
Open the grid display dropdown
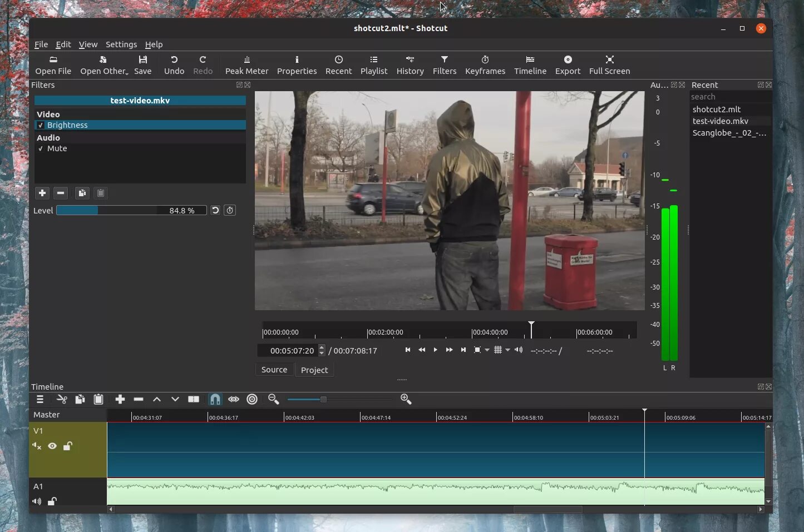[x=507, y=350]
